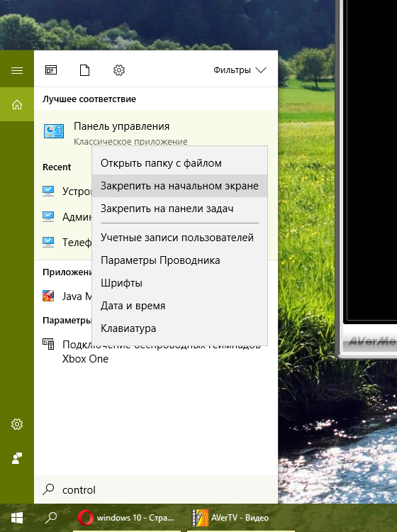397x532 pixels.
Task: Open Xbox One gamepad connection setting icon
Action: point(48,344)
